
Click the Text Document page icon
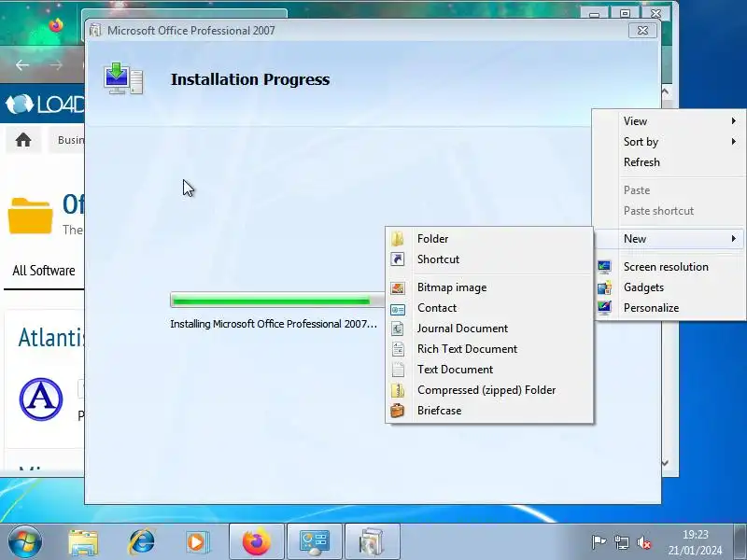pos(398,369)
